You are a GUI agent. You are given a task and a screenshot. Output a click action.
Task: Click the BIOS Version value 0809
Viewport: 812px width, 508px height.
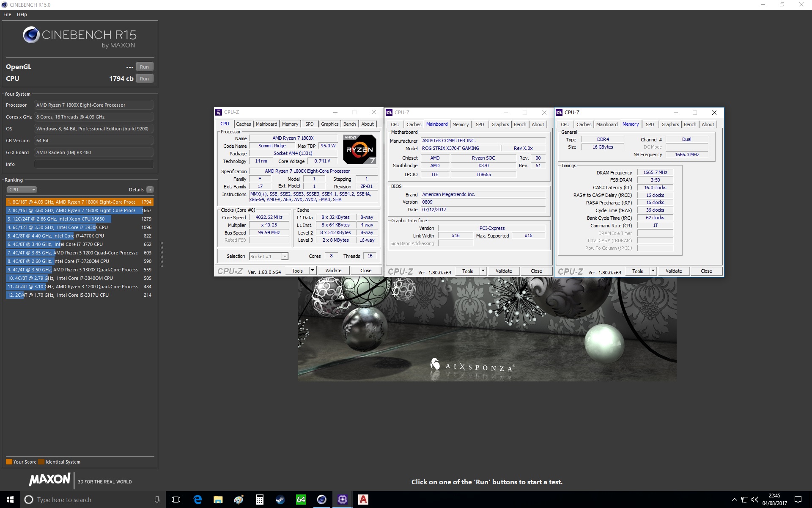[x=483, y=202]
